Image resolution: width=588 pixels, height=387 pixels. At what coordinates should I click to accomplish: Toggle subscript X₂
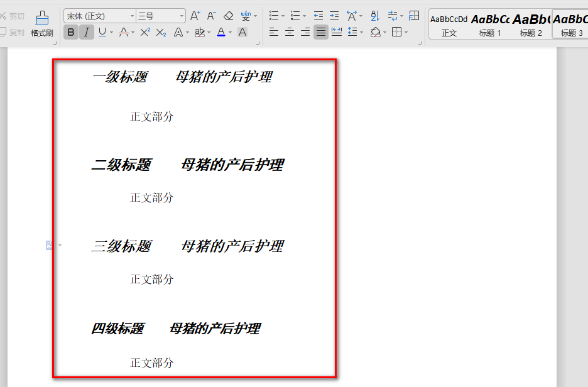click(161, 32)
